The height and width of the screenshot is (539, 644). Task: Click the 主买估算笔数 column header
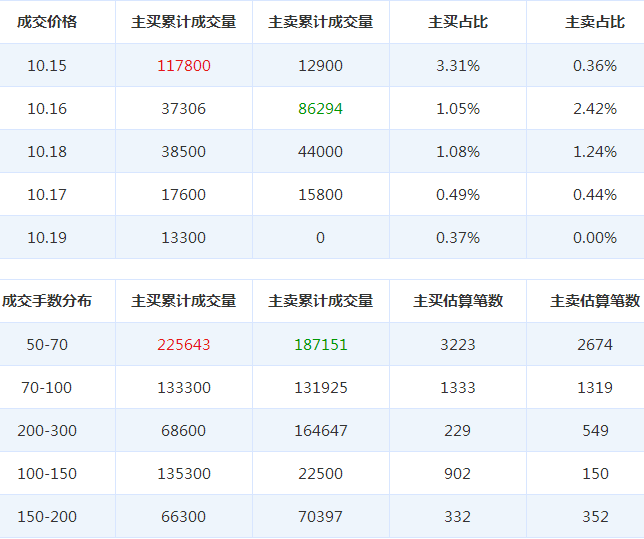458,301
